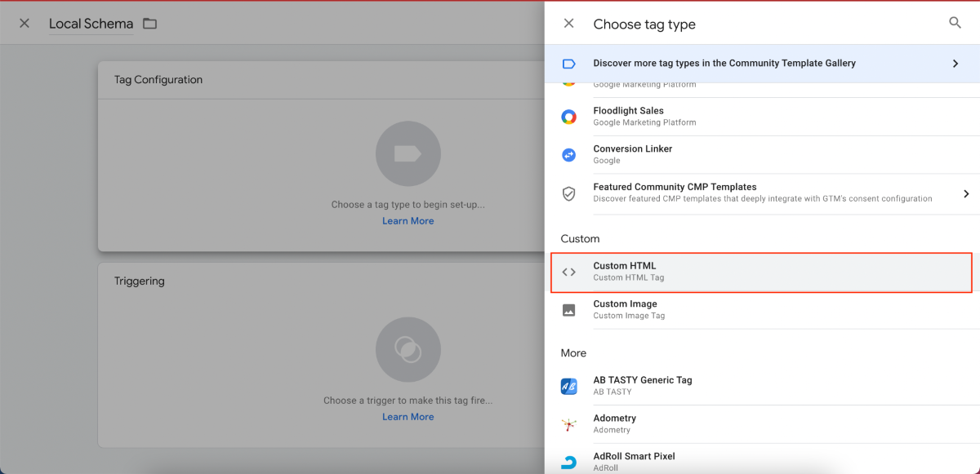Image resolution: width=980 pixels, height=474 pixels.
Task: Click the Choose tag type title
Action: (x=644, y=24)
